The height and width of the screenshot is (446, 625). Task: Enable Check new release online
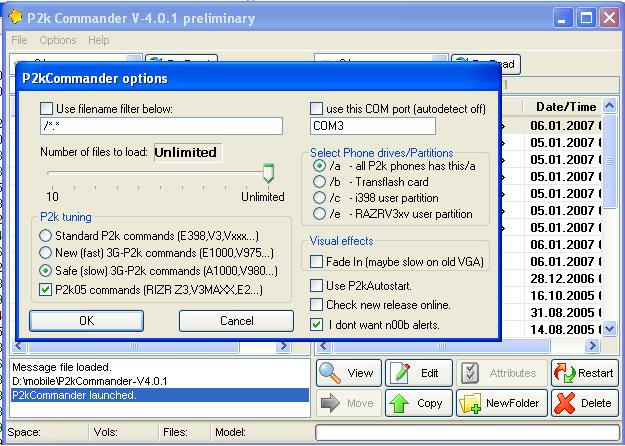316,305
